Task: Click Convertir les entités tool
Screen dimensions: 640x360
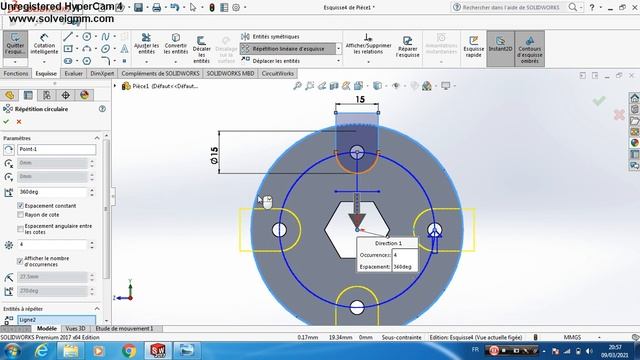Action: (x=176, y=44)
